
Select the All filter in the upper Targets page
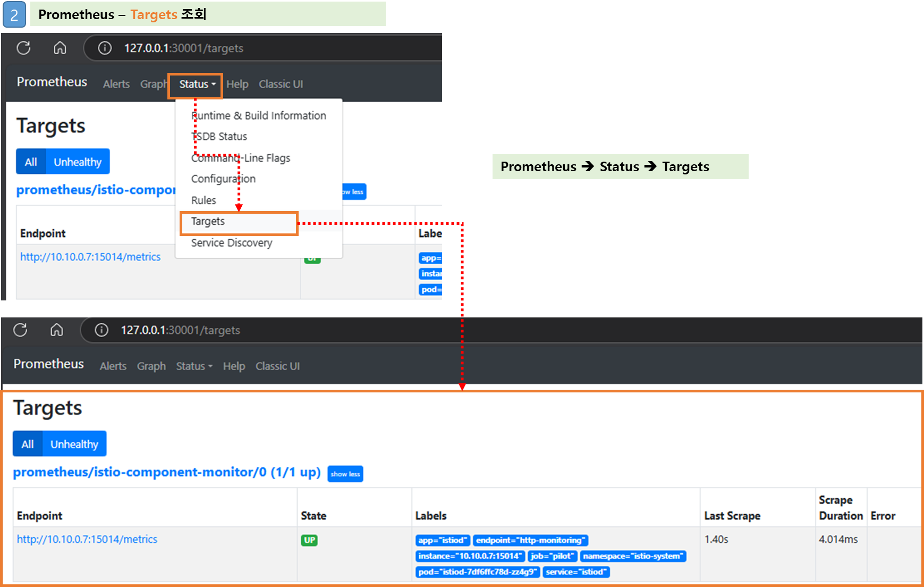point(31,162)
